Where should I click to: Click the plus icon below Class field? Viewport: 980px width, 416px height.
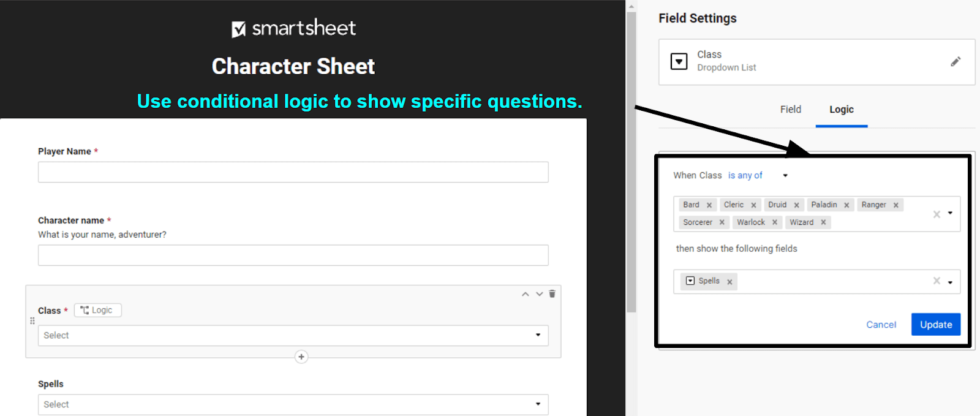click(x=301, y=357)
